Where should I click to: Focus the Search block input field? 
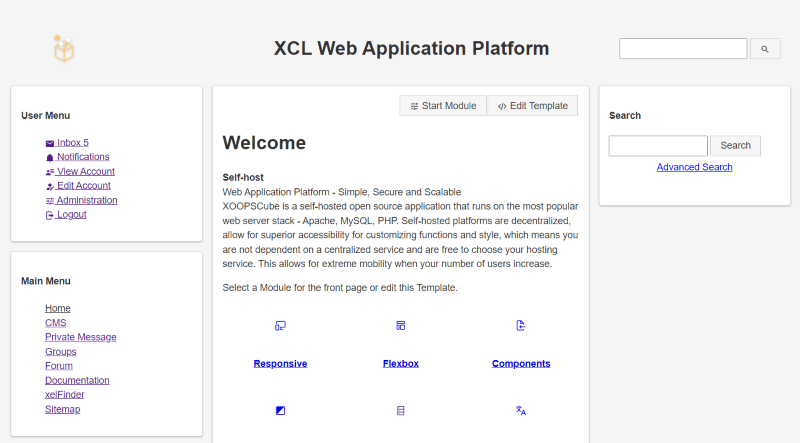tap(658, 145)
